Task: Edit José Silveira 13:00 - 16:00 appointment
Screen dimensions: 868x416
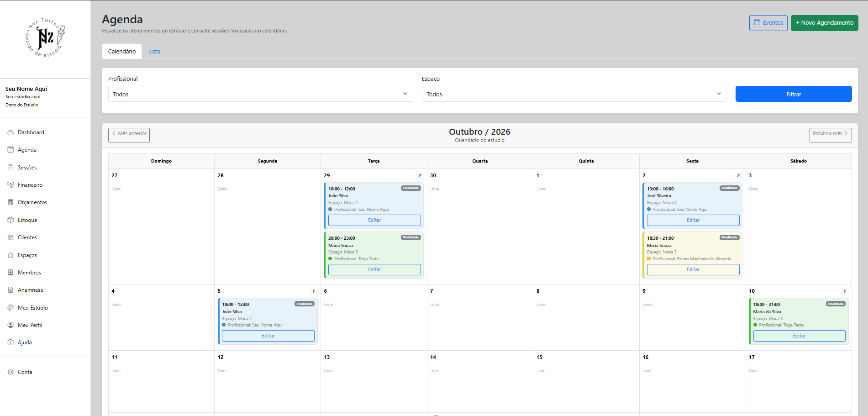Action: tap(693, 220)
